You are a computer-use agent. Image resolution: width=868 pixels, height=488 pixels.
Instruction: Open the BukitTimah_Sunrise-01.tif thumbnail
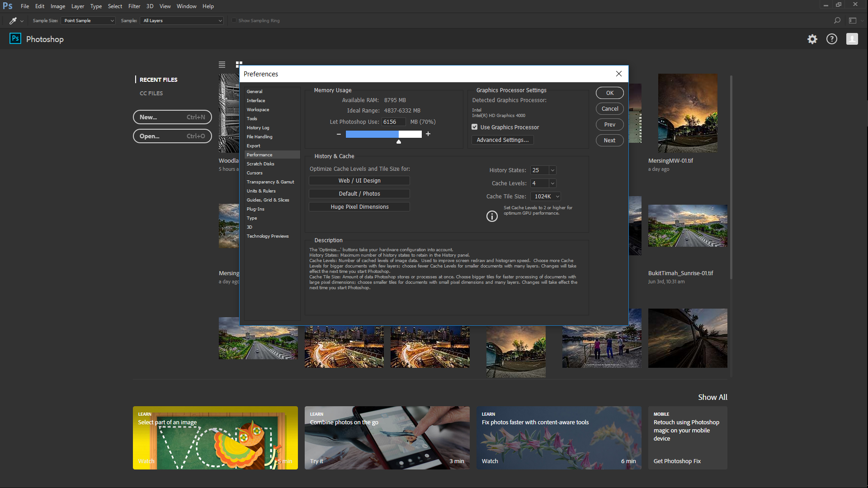(688, 225)
